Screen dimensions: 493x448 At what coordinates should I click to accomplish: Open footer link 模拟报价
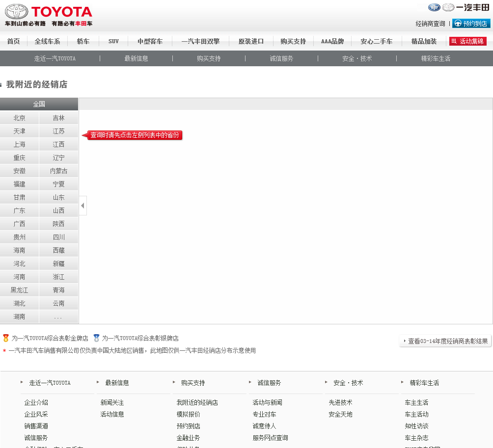(189, 414)
